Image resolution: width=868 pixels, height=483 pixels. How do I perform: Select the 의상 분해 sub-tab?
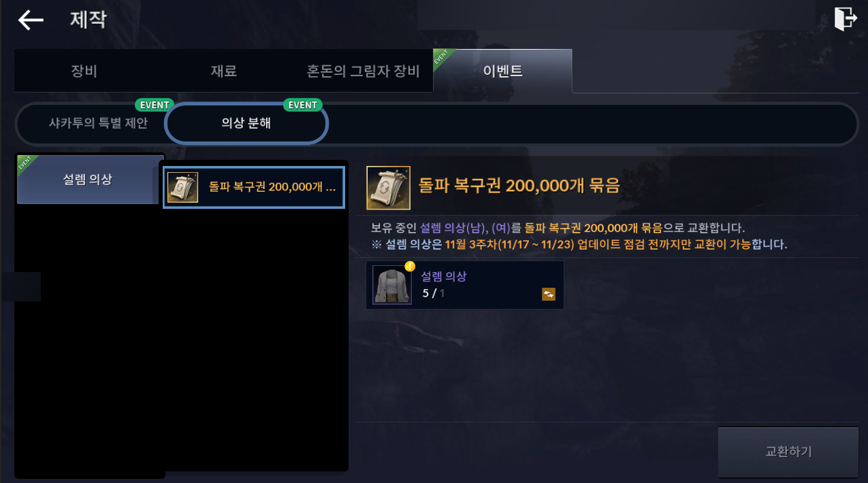[246, 124]
